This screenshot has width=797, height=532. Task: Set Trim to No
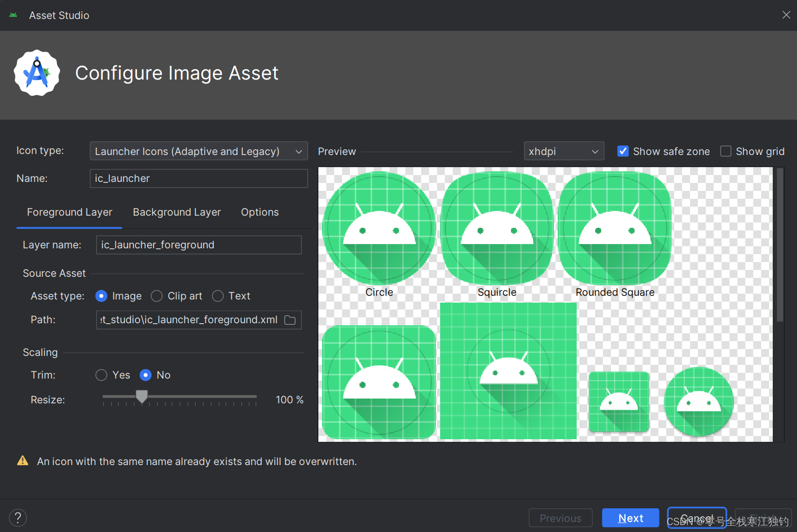coord(145,375)
